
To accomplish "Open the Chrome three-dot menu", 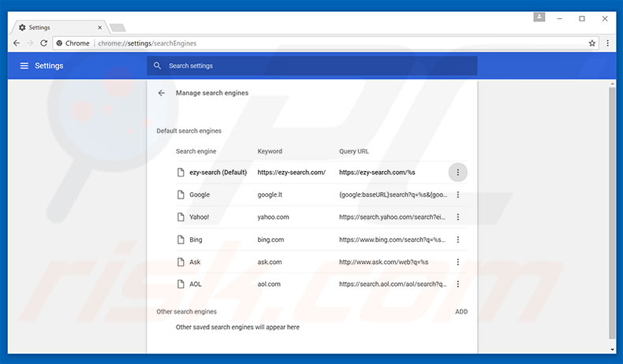I will 607,43.
